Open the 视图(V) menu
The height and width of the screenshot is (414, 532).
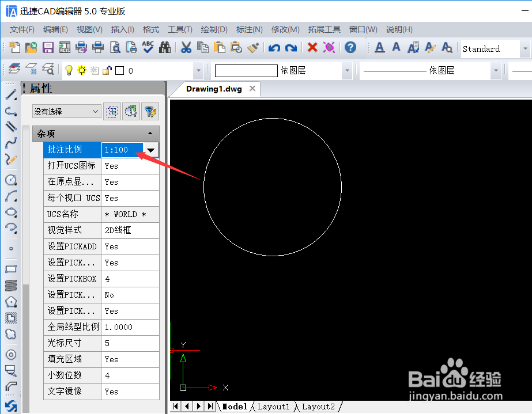click(x=89, y=29)
